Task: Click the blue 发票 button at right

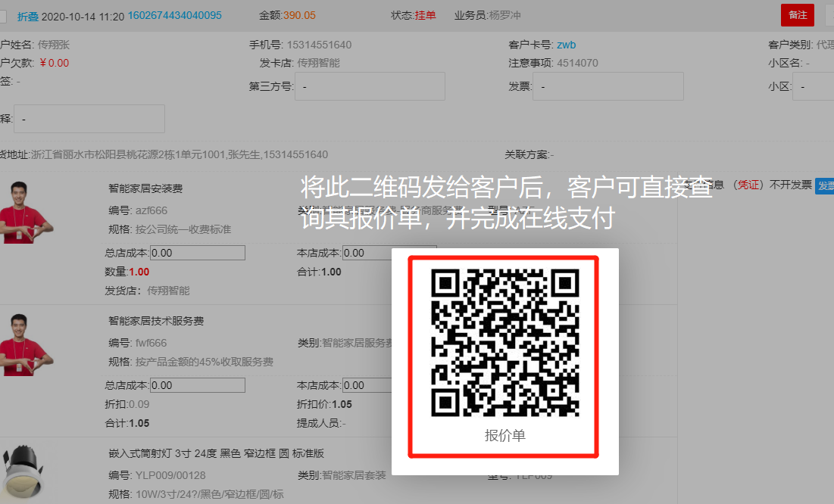Action: click(825, 185)
